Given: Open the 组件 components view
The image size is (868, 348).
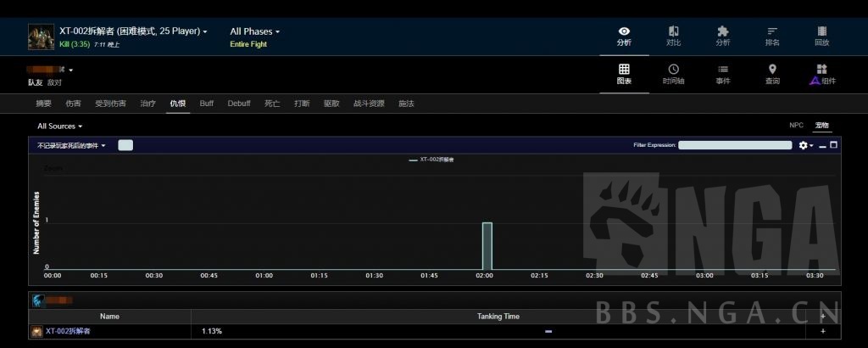Looking at the screenshot, I should tap(822, 75).
